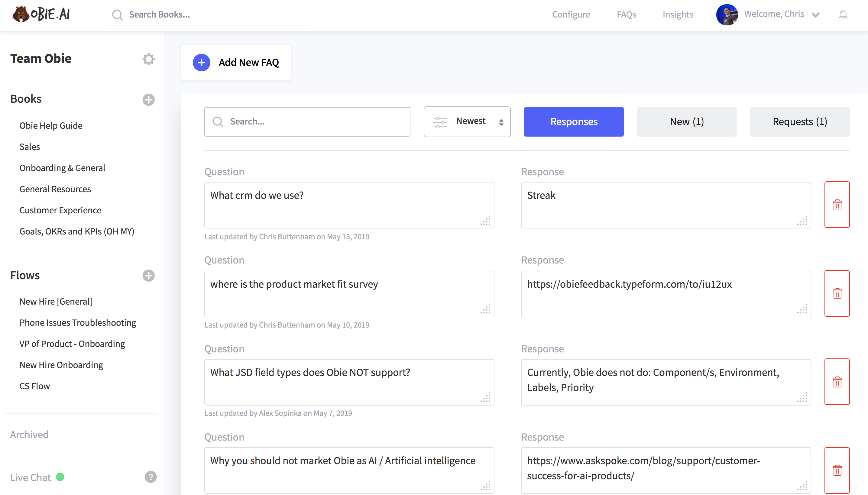Open the CS Flow
The image size is (868, 495).
35,386
